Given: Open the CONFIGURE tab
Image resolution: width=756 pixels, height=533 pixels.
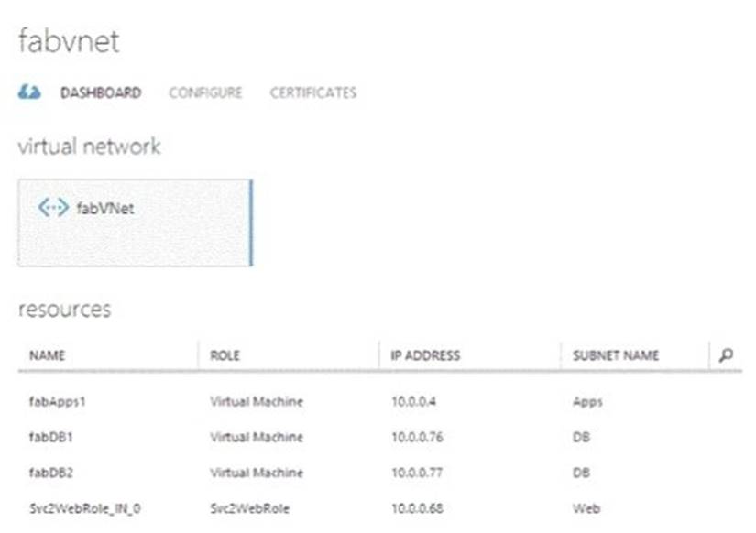Looking at the screenshot, I should pyautogui.click(x=205, y=92).
